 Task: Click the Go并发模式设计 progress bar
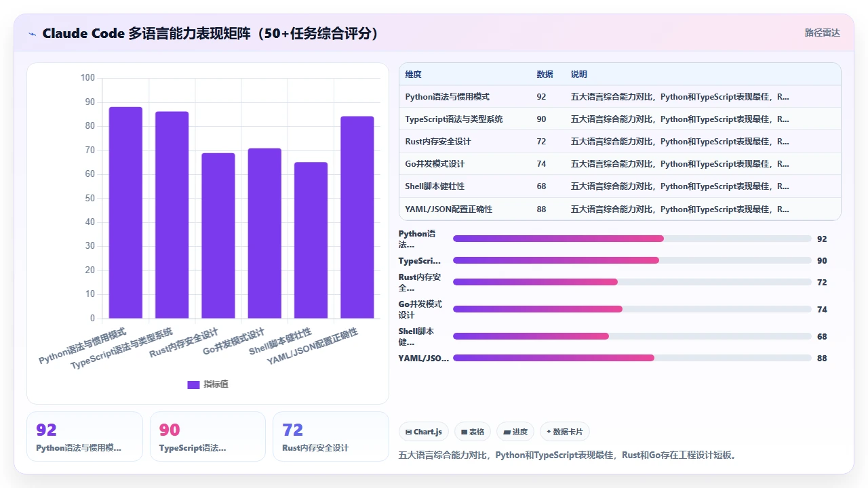632,309
